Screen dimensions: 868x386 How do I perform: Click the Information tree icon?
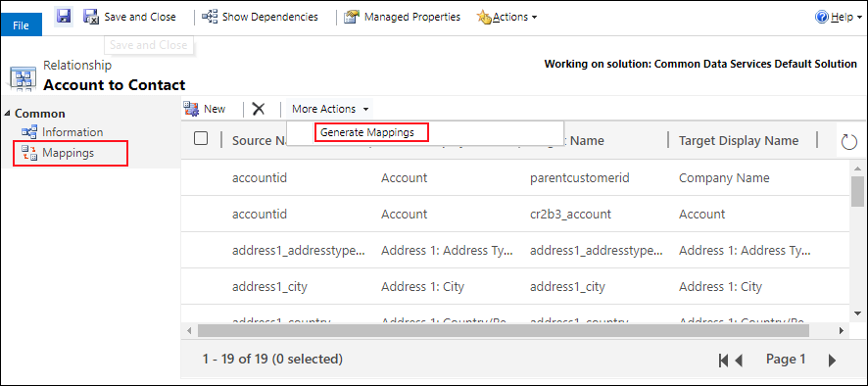tap(29, 132)
